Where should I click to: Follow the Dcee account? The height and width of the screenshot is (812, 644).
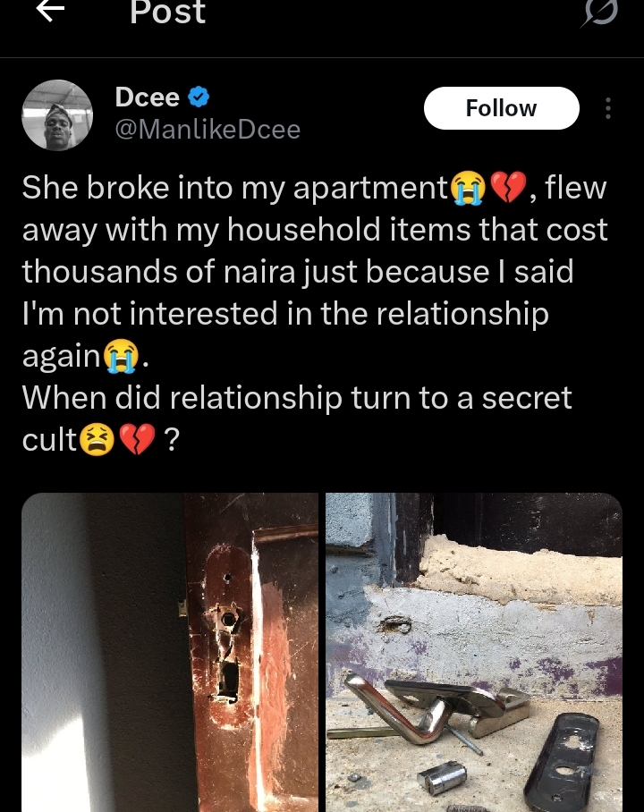pos(501,108)
